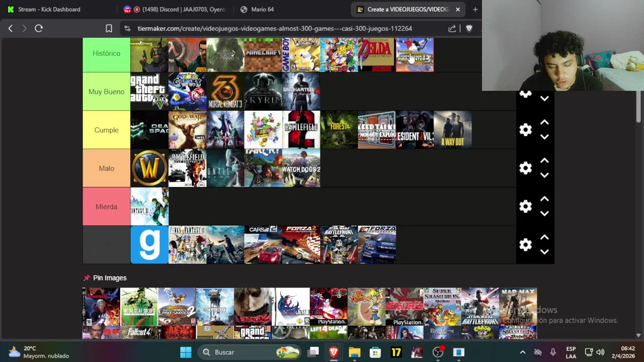644x362 pixels.
Task: Edit the Malo tier label
Action: click(106, 168)
